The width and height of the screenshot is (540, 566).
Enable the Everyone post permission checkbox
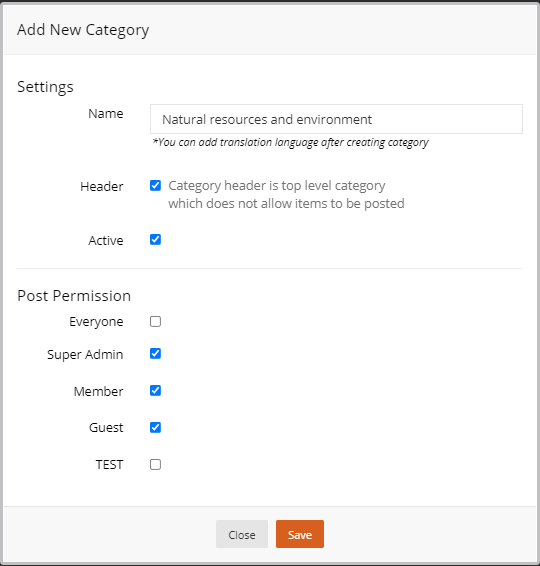point(155,321)
